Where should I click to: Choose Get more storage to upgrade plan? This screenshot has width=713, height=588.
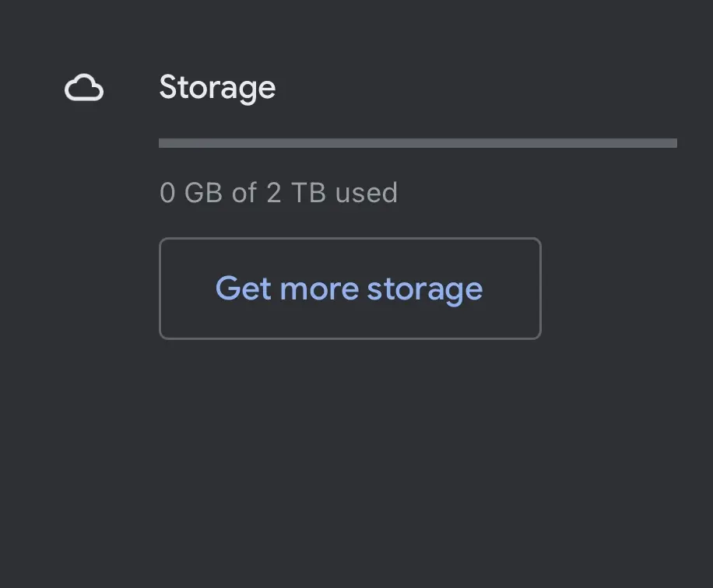(x=350, y=289)
